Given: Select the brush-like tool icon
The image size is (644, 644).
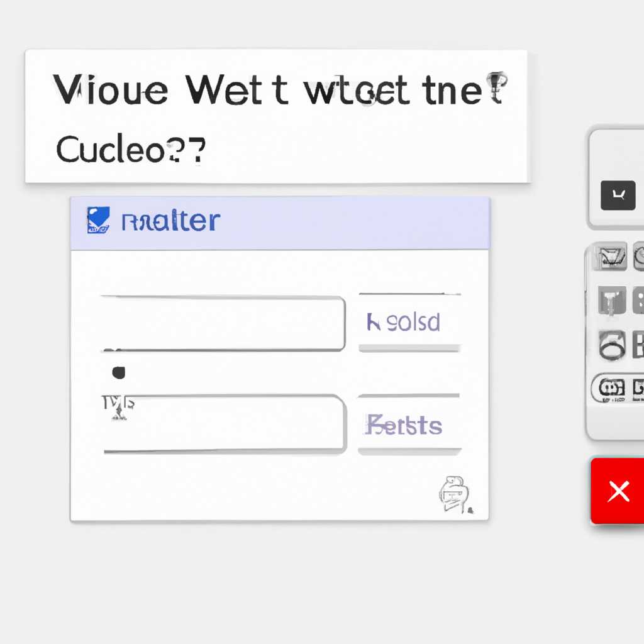Looking at the screenshot, I should point(612,301).
